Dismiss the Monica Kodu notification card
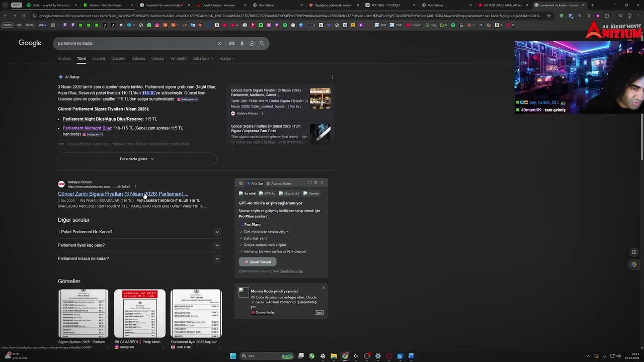 tap(323, 288)
